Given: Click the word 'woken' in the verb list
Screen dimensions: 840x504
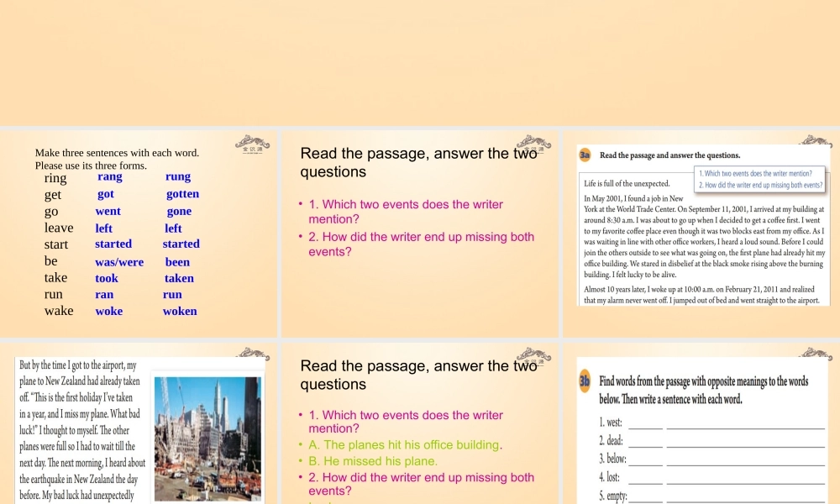Looking at the screenshot, I should coord(180,312).
